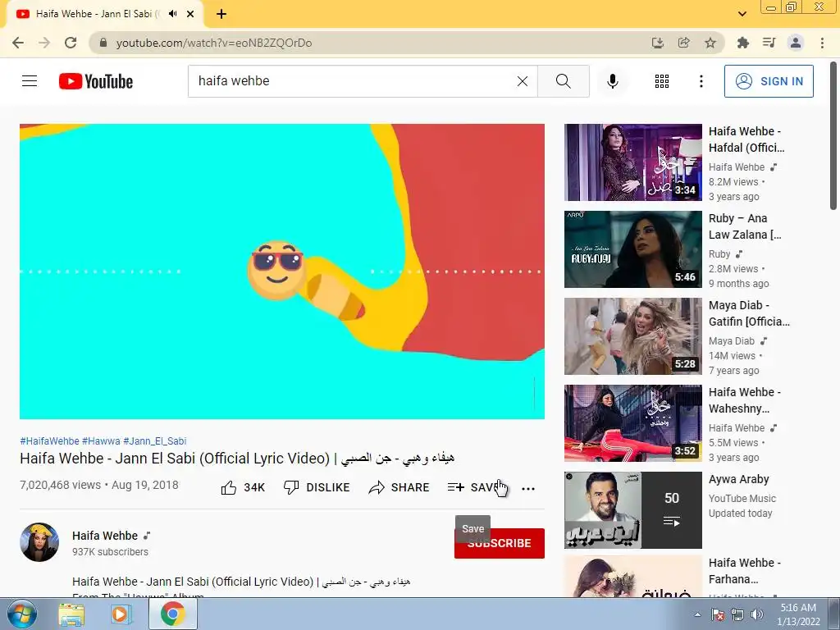Go to the YouTube home logo
This screenshot has height=630, width=840.
tap(96, 81)
